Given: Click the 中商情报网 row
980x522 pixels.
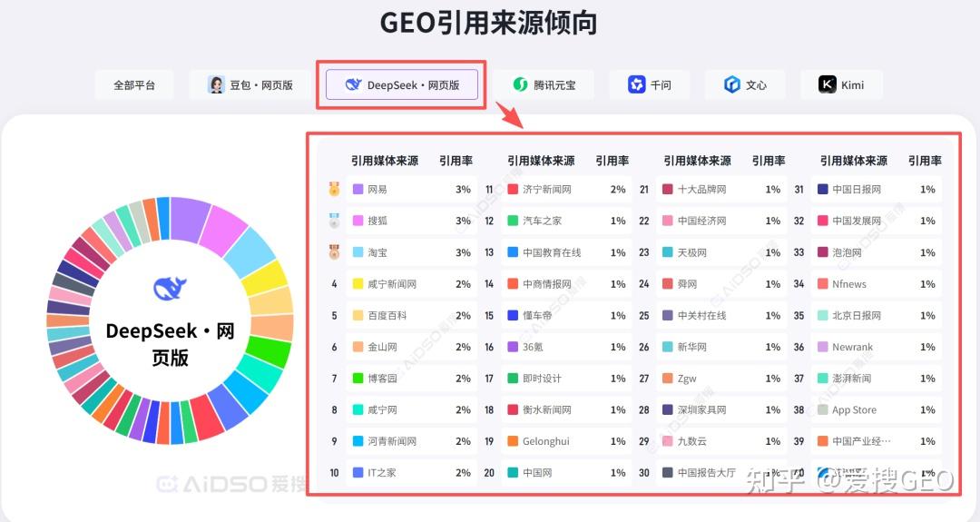Looking at the screenshot, I should (566, 284).
